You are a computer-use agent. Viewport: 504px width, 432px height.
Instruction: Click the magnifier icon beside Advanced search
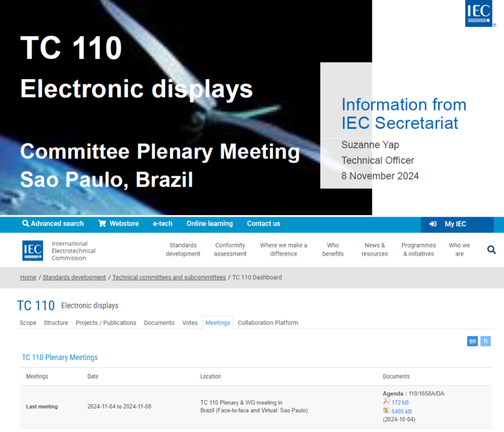(25, 224)
